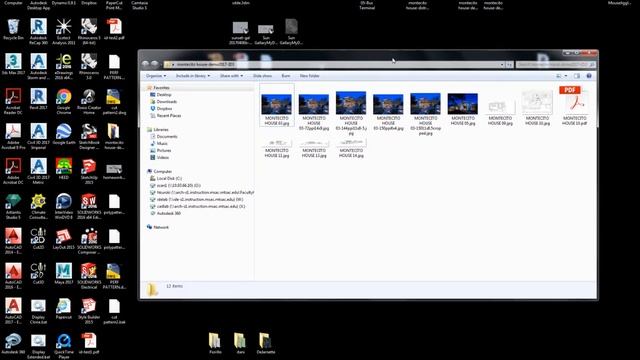This screenshot has height=360, width=640.
Task: Launch 3ds Max 2017 desktop shortcut
Action: click(13, 64)
